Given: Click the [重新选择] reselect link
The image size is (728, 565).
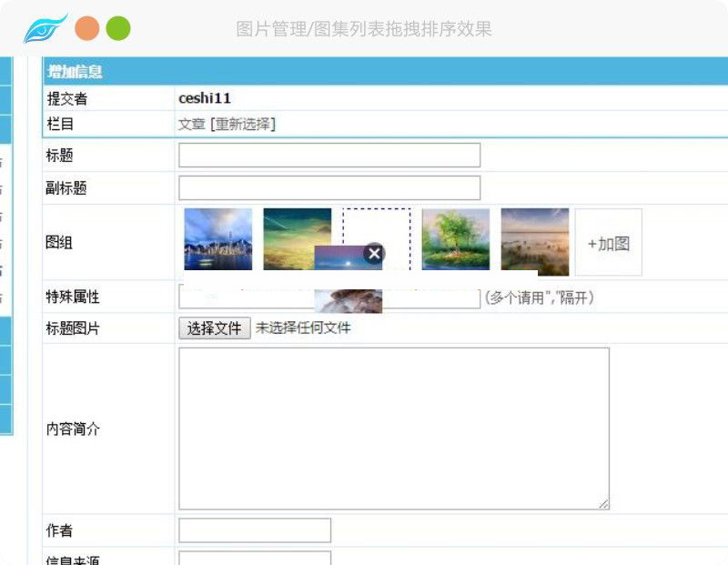Looking at the screenshot, I should 243,125.
